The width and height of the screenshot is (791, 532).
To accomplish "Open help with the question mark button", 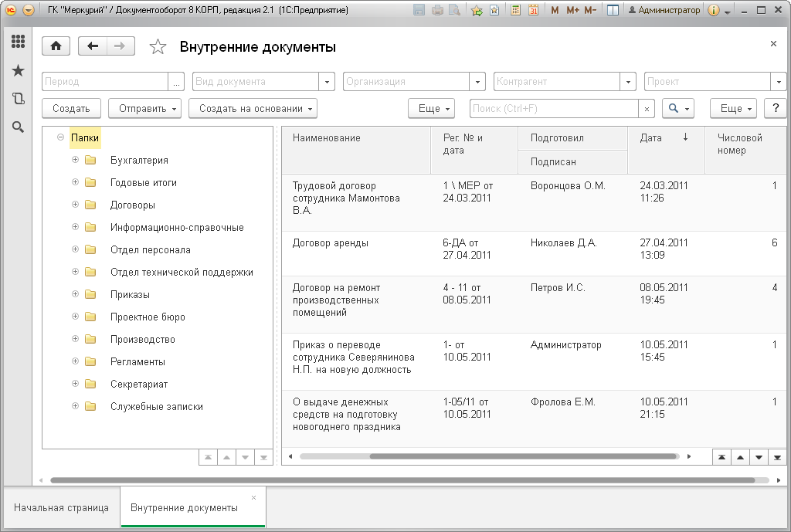I will coord(776,108).
